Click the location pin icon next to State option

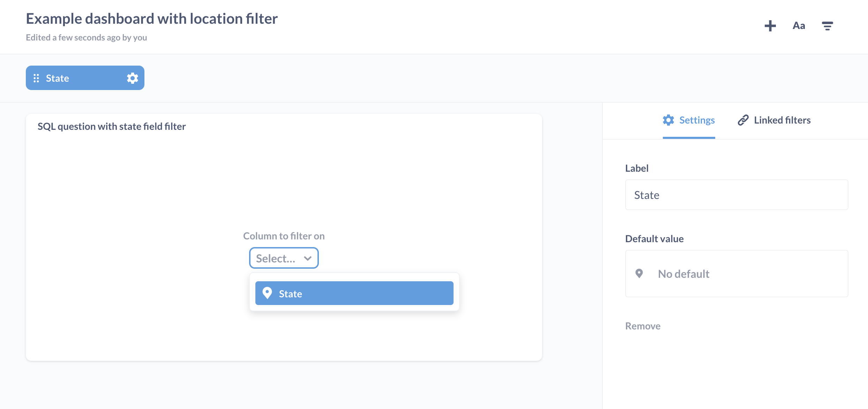[268, 293]
